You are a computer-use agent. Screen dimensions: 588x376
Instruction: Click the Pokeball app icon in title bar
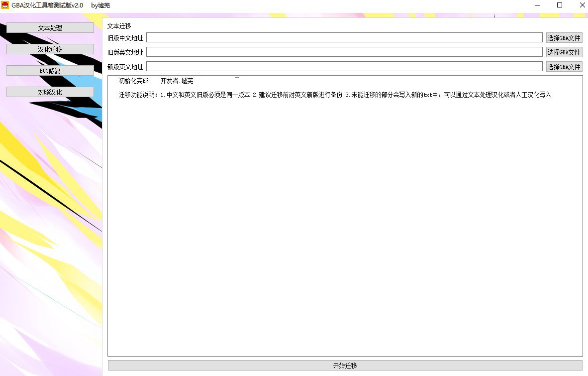[5, 5]
